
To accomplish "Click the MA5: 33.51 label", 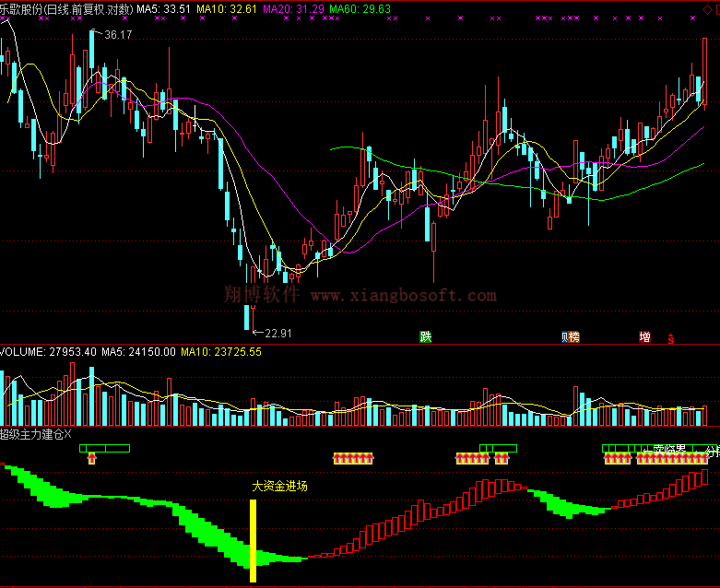I will tap(163, 9).
